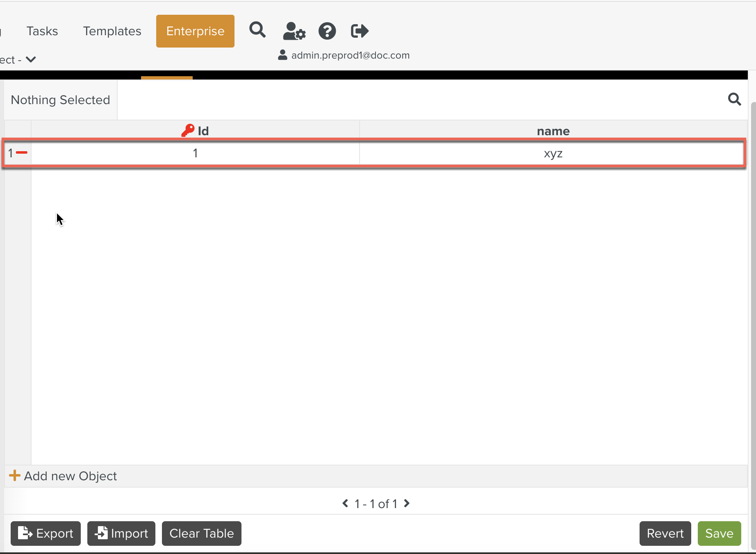
Task: Click the red key icon beside Id
Action: coord(188,131)
